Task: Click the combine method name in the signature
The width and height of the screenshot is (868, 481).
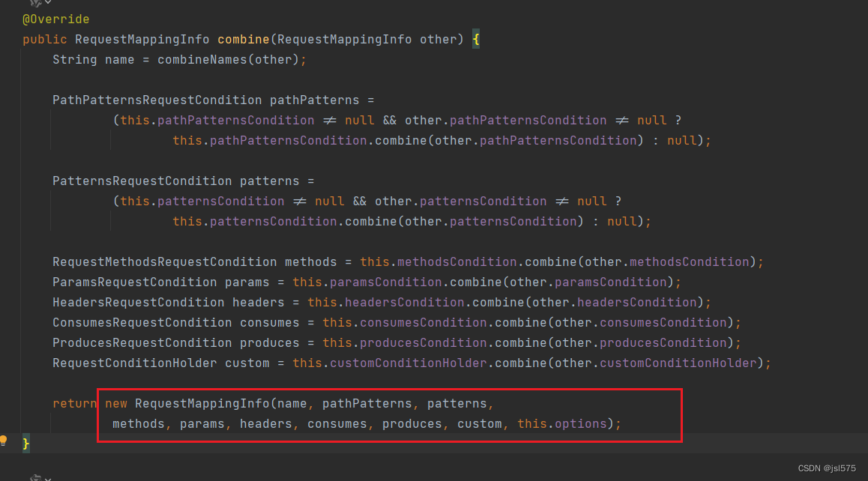Action: pos(243,39)
